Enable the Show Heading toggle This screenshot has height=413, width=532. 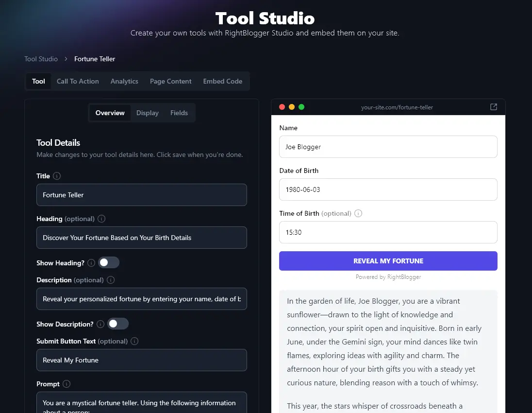(x=109, y=263)
